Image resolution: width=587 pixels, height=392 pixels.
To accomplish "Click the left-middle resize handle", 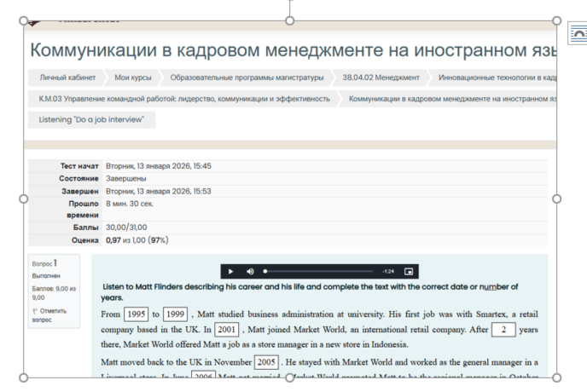I will click(x=24, y=199).
